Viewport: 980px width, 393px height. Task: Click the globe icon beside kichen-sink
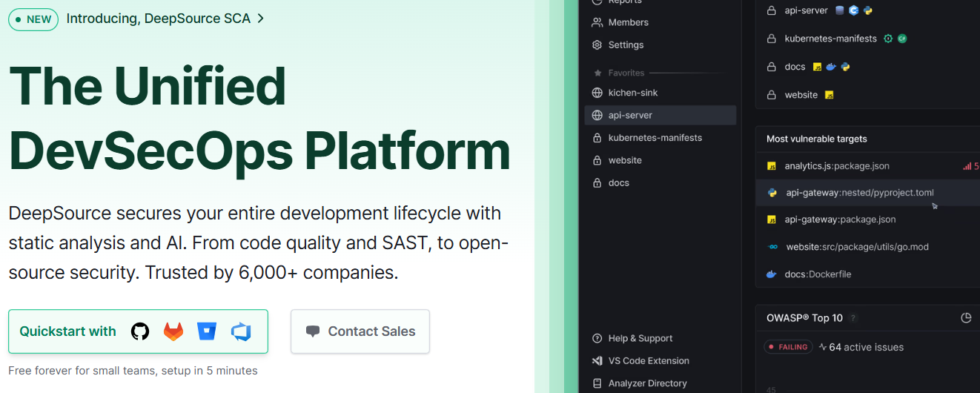[597, 93]
